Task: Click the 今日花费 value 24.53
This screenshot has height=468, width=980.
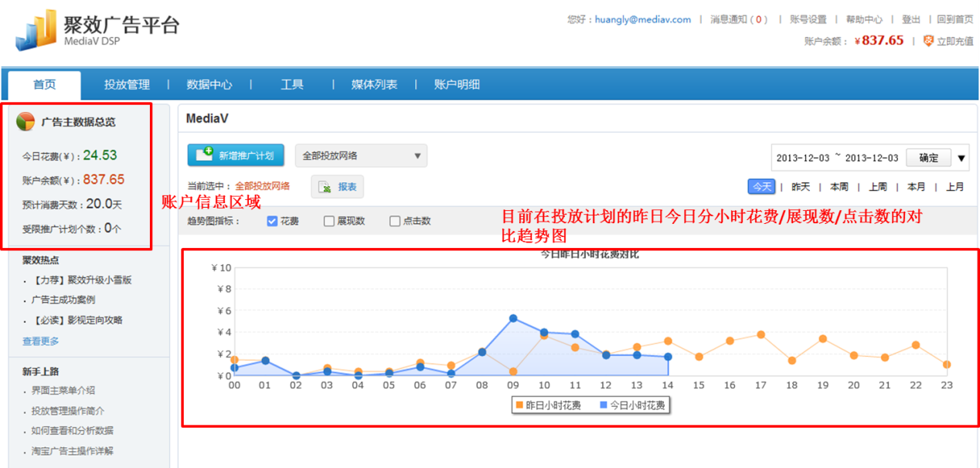Action: 100,155
